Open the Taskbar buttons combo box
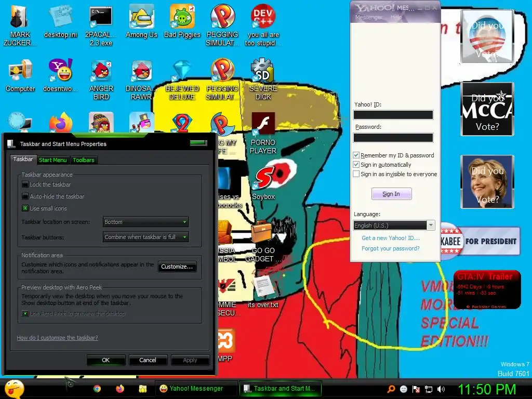 145,237
